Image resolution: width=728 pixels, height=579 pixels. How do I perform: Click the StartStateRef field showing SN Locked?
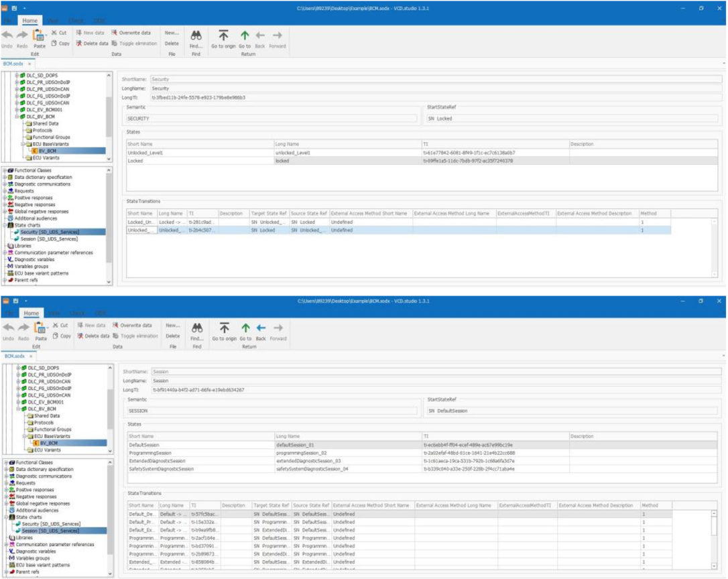click(572, 119)
